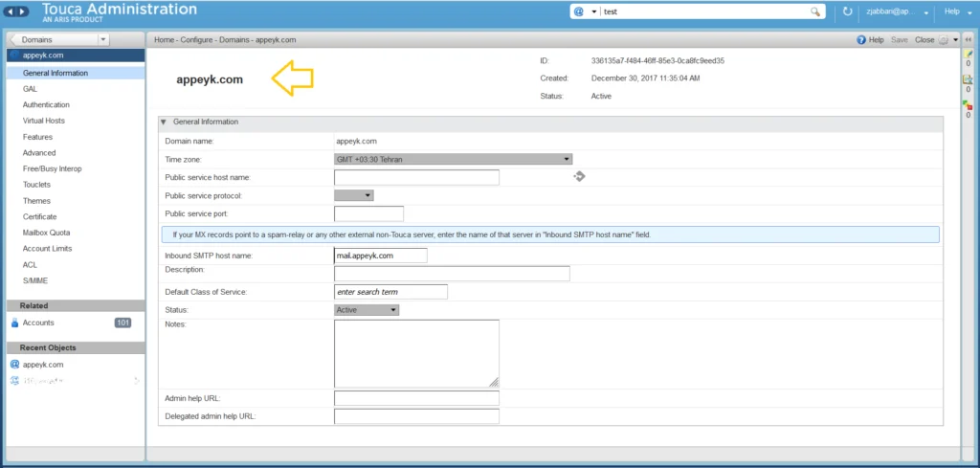Open appeyk.com under Recent Objects
Image resolution: width=980 pixels, height=468 pixels.
click(x=43, y=365)
